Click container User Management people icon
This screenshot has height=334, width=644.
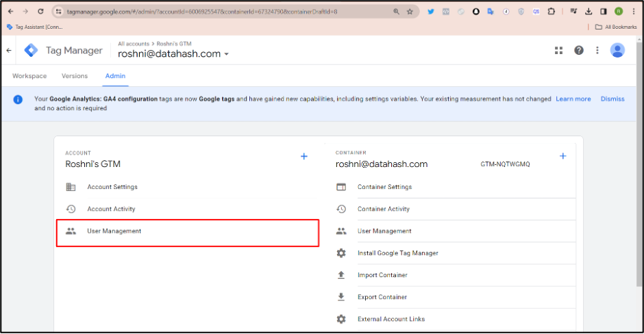coord(341,231)
